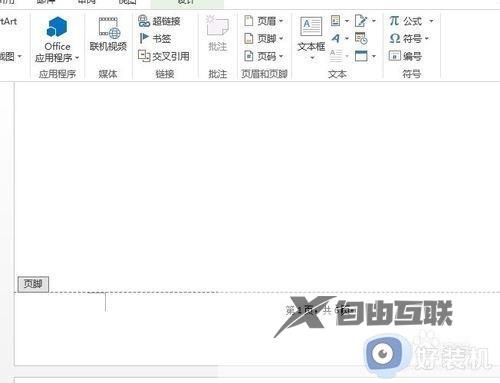Viewport: 500px width, 383px height.
Task: Click the greyed drop cap icon
Action: tap(336, 56)
